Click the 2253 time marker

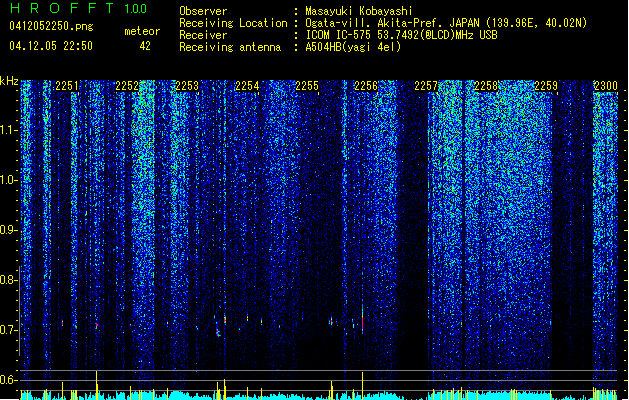187,86
